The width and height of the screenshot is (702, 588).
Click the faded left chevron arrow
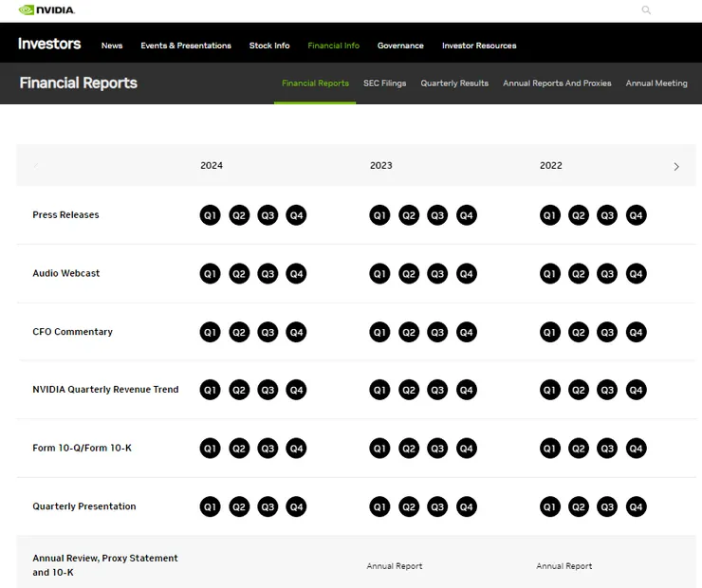click(x=36, y=167)
